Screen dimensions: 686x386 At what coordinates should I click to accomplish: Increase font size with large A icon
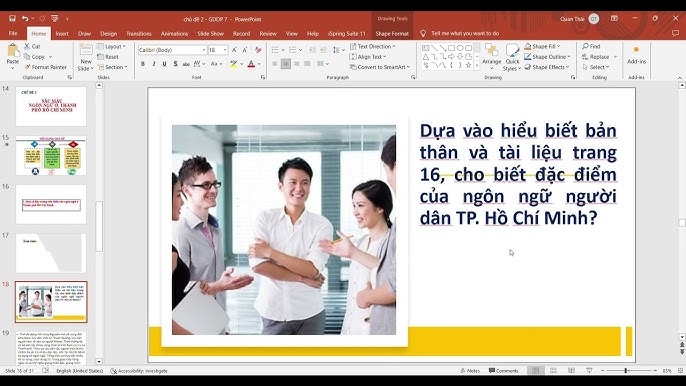234,50
